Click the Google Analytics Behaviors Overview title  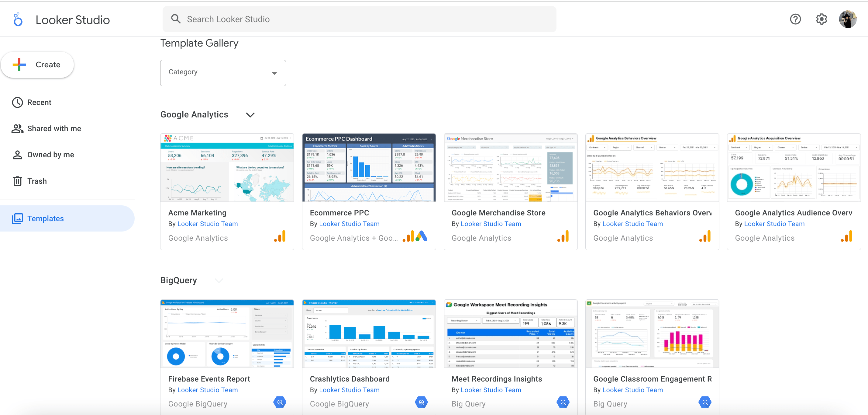[x=652, y=213]
